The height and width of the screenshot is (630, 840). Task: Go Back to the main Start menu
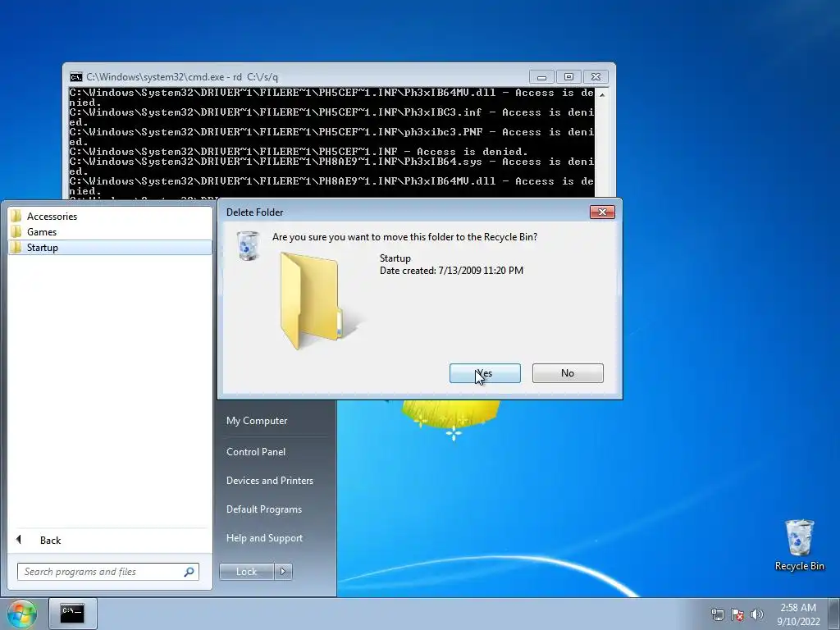[110, 540]
